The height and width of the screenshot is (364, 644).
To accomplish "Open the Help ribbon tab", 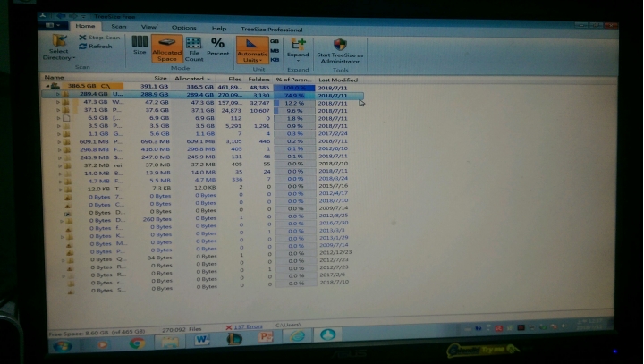I will pyautogui.click(x=219, y=29).
